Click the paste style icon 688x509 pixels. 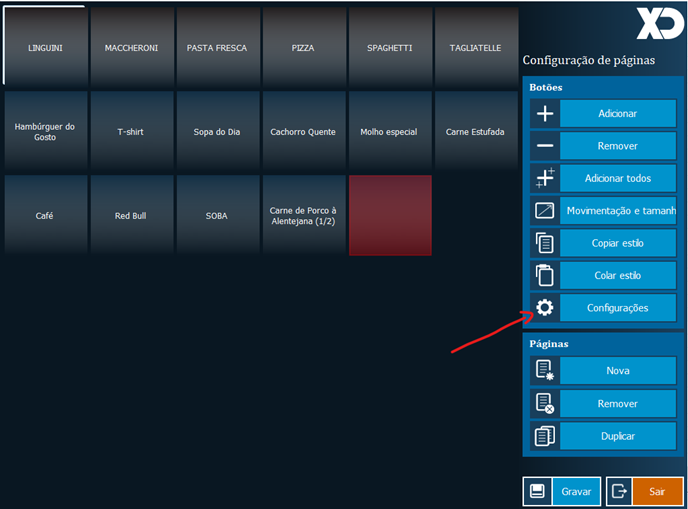(545, 275)
